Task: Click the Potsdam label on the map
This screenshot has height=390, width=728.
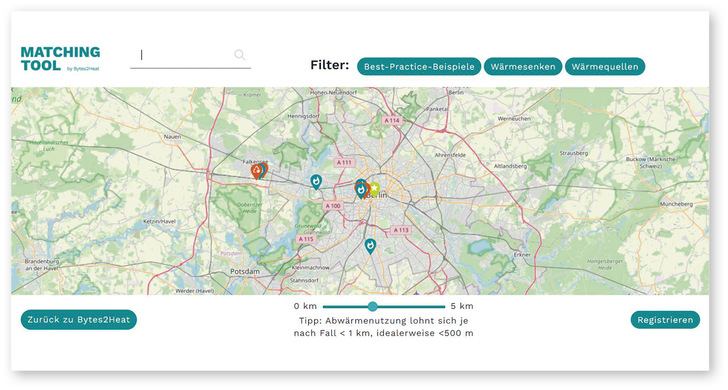Action: (245, 271)
